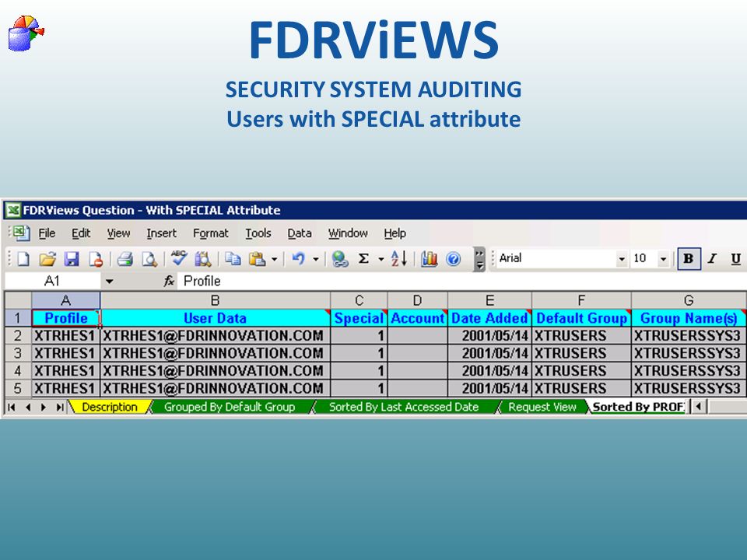
Task: Run the Spelling check icon
Action: coord(179,258)
